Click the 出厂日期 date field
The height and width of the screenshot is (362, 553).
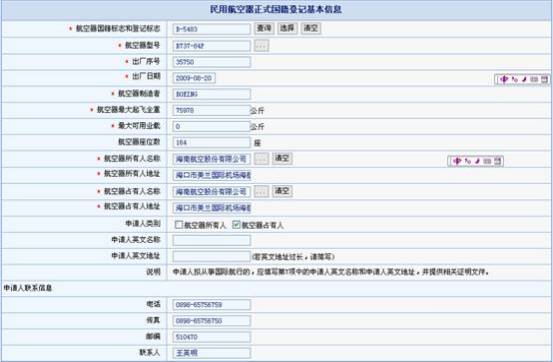pos(194,78)
